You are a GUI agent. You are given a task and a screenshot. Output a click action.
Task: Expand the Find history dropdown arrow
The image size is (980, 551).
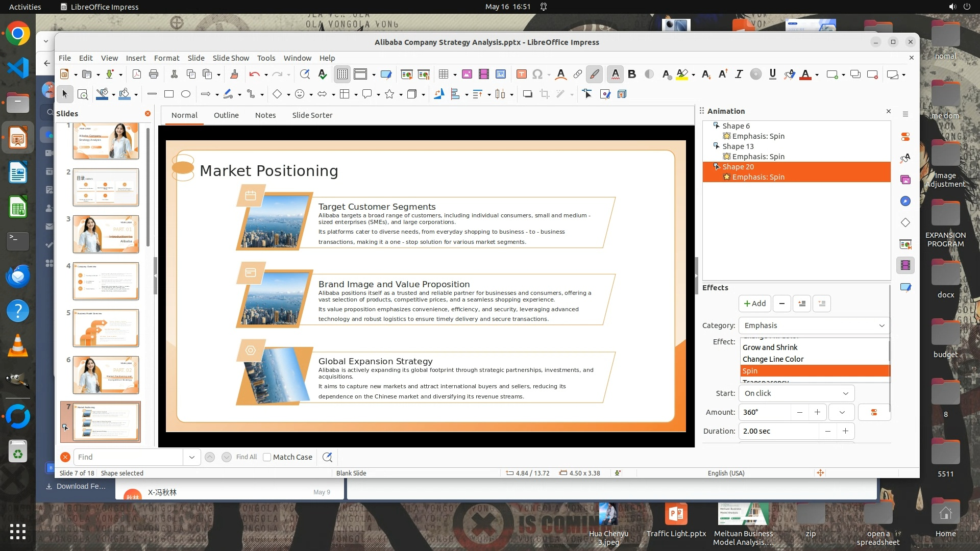click(x=191, y=457)
